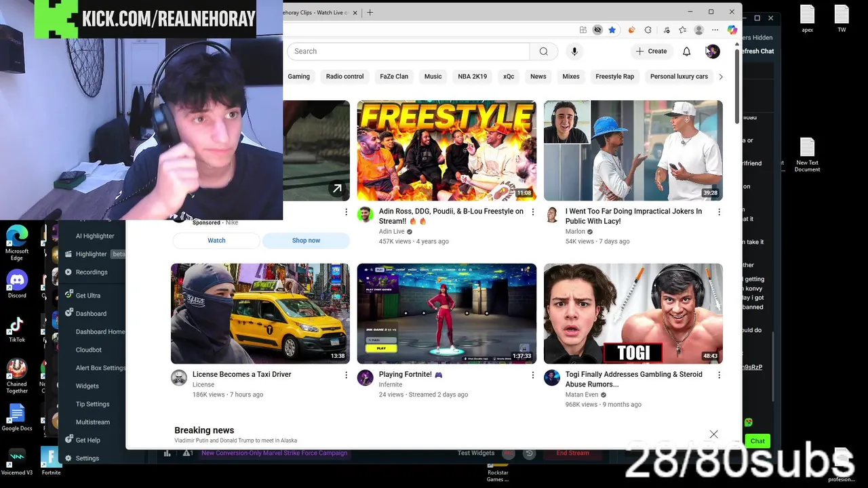Viewport: 868px width, 488px height.
Task: Open 'License Becomes a Taxi Driver' title
Action: pyautogui.click(x=241, y=374)
